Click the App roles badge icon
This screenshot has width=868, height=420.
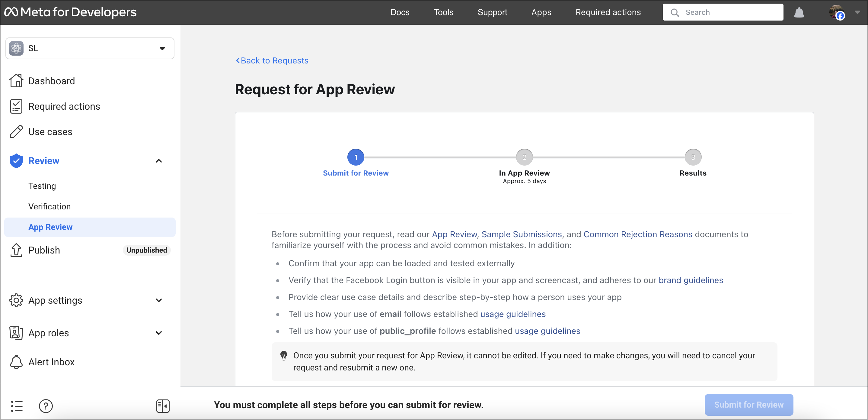(x=16, y=333)
